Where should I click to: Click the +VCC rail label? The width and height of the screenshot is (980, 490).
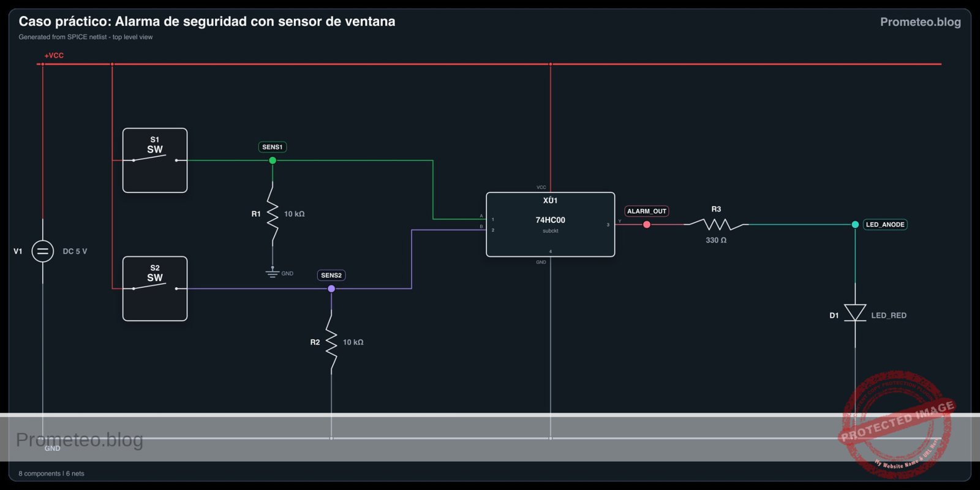54,55
